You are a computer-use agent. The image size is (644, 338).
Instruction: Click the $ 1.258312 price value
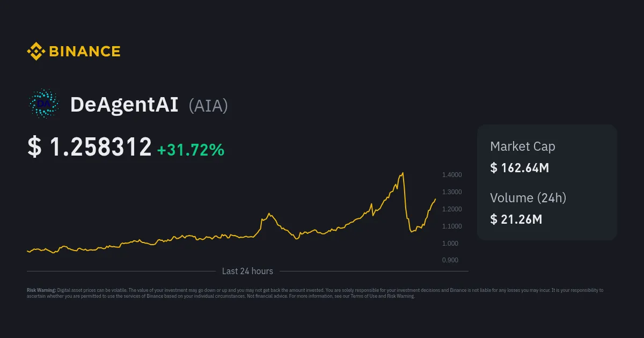[90, 148]
